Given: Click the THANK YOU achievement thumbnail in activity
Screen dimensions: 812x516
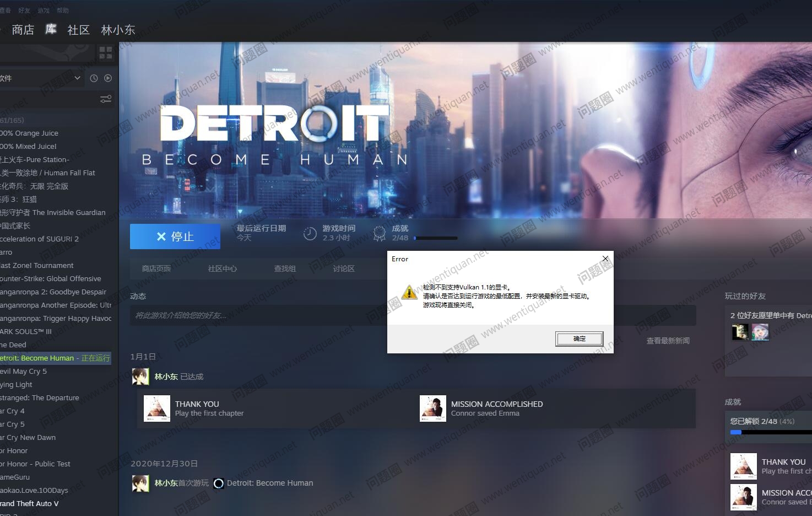Looking at the screenshot, I should point(157,409).
